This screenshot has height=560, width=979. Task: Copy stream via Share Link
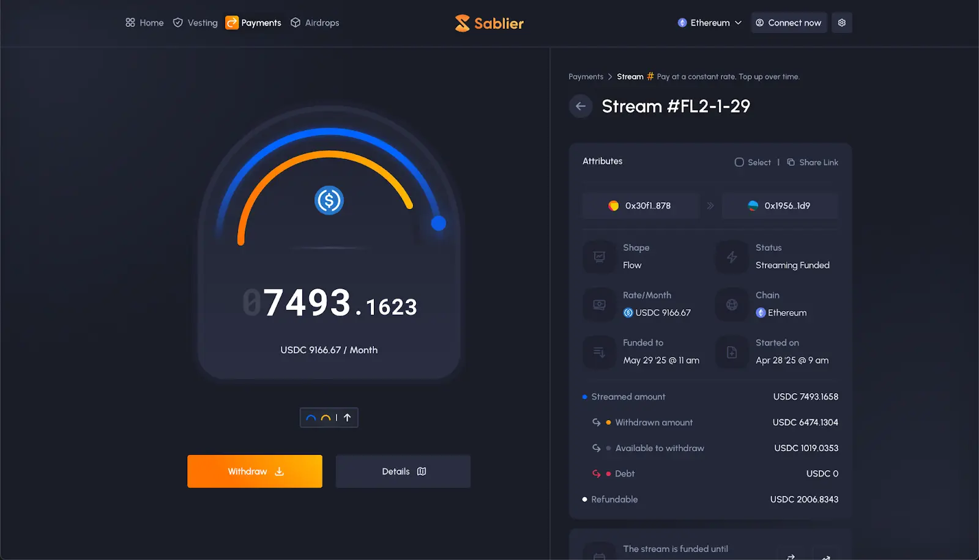(x=813, y=162)
